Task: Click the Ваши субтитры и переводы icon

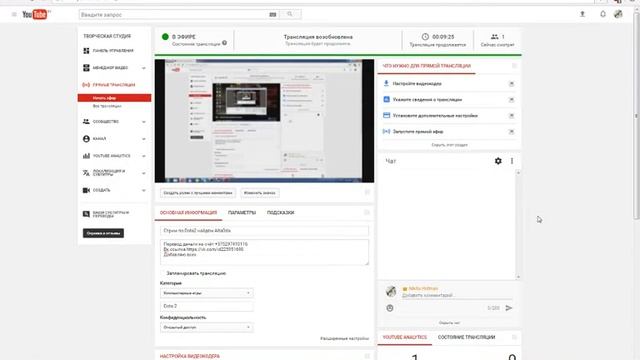Action: point(86,214)
